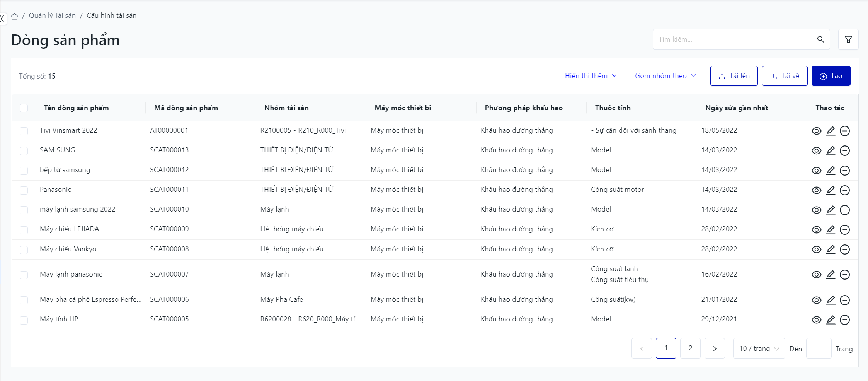This screenshot has height=381, width=868.
Task: Collapse the sidebar with the chevron icon
Action: [2, 18]
